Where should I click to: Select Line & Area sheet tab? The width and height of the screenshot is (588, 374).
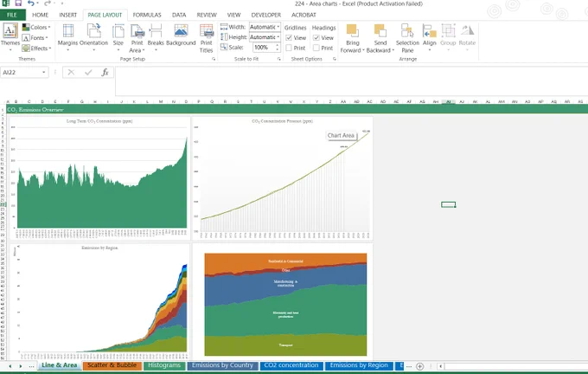[60, 365]
